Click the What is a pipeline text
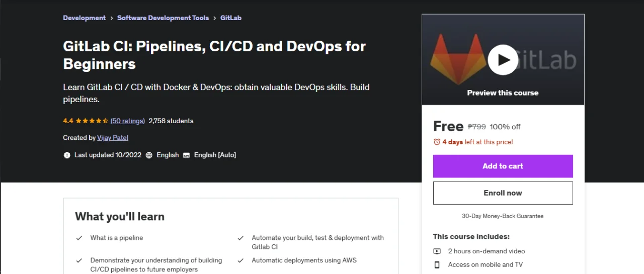644x274 pixels. (117, 238)
